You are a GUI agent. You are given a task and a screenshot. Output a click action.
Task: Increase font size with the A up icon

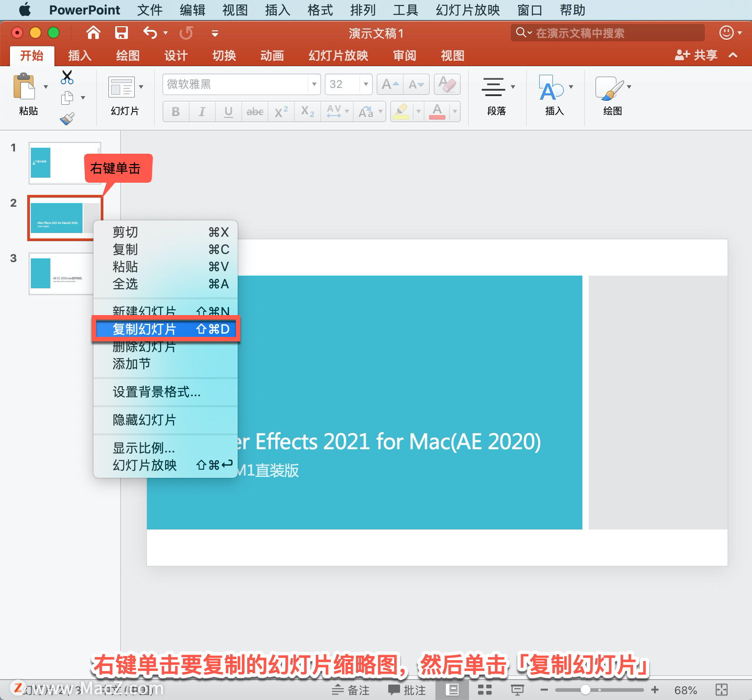(390, 84)
